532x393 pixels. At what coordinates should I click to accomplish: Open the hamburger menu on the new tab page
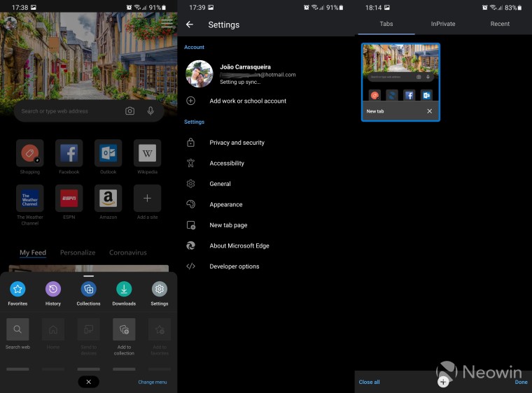[x=167, y=23]
